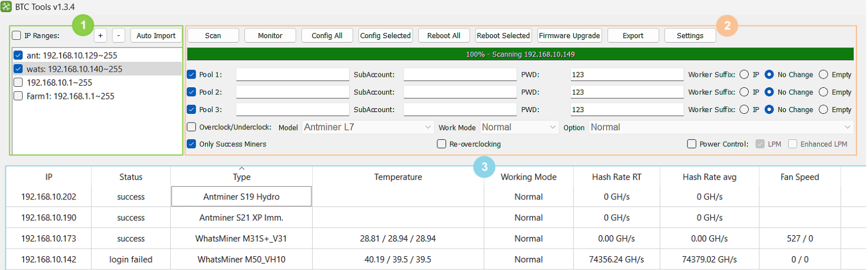Check the 192.168.10.1~255 range checkbox
Screen dimensions: 868x270
pyautogui.click(x=17, y=82)
